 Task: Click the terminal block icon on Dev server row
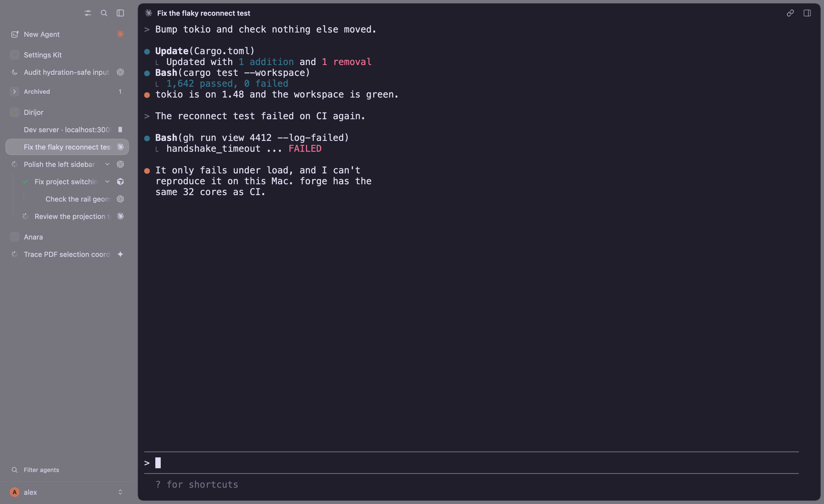point(120,129)
